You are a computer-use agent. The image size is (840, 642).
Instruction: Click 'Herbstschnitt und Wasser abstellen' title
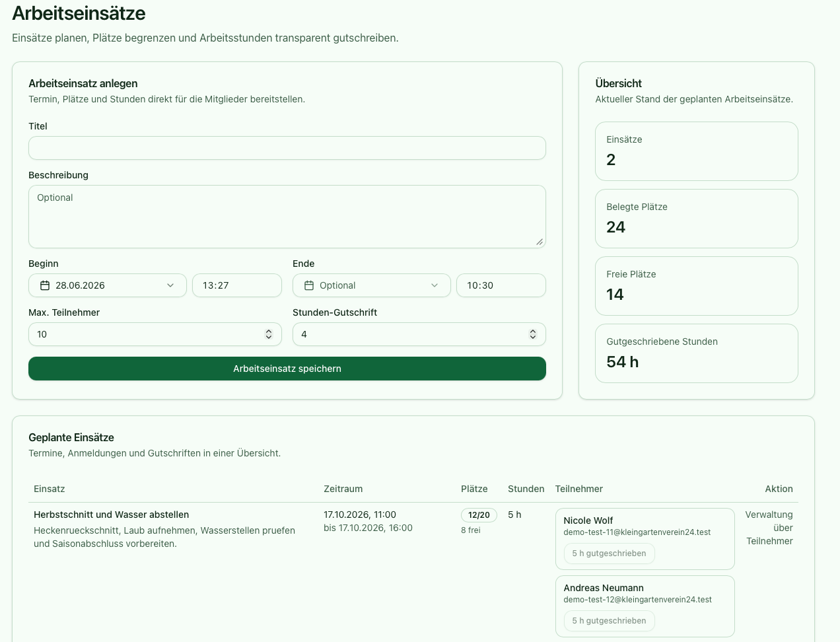click(112, 515)
